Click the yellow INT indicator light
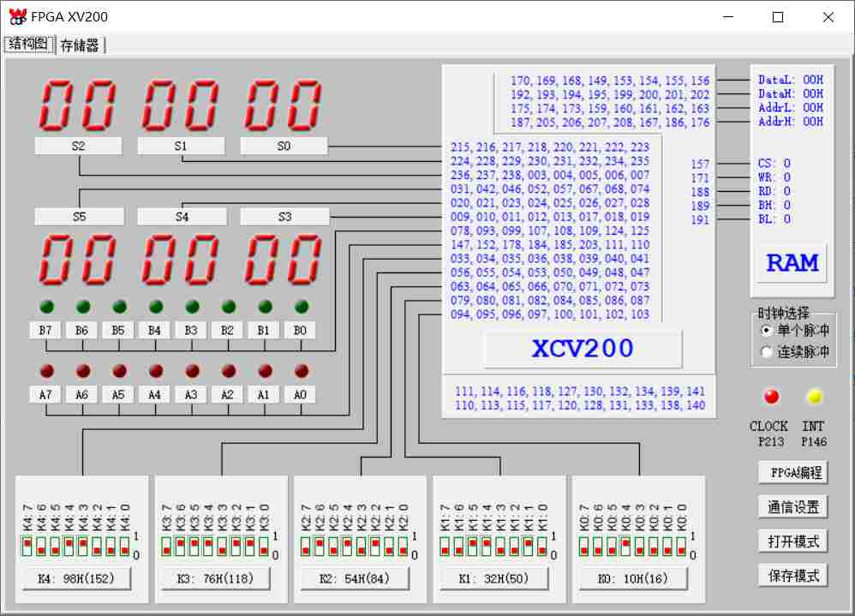This screenshot has height=616, width=855. coord(814,397)
